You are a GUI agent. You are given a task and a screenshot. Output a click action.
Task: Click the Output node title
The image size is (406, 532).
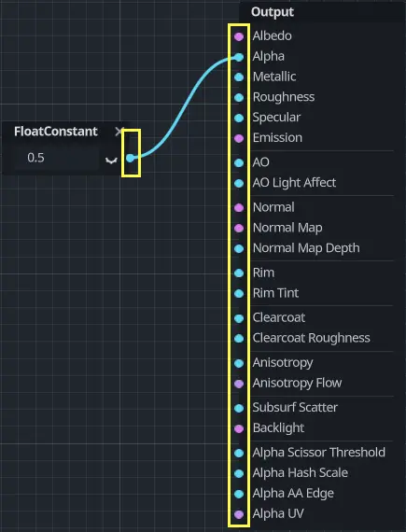273,12
